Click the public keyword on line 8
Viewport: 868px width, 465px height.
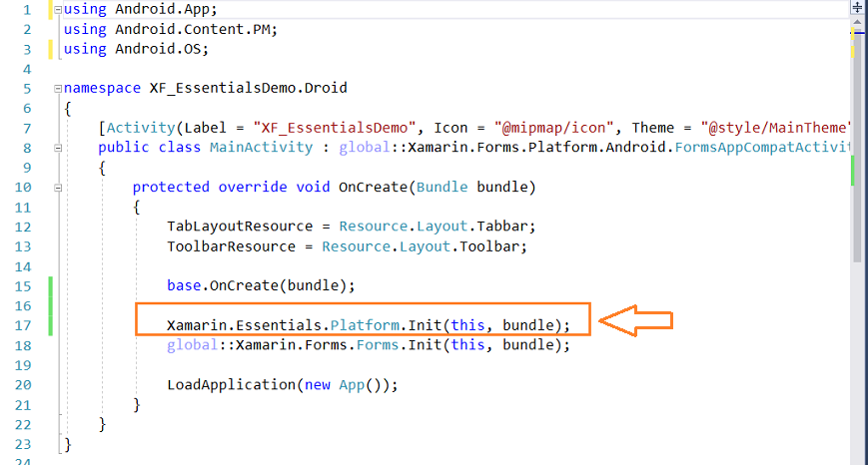click(x=124, y=148)
